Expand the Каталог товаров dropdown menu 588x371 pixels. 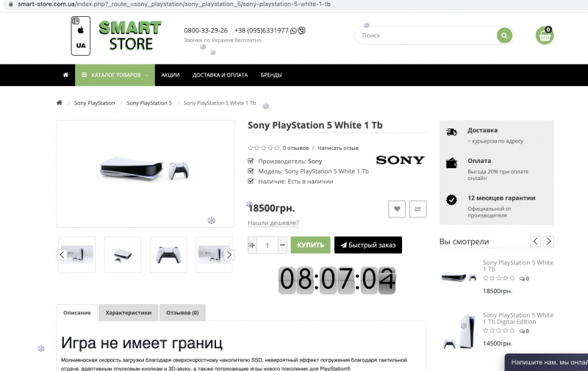pos(115,75)
